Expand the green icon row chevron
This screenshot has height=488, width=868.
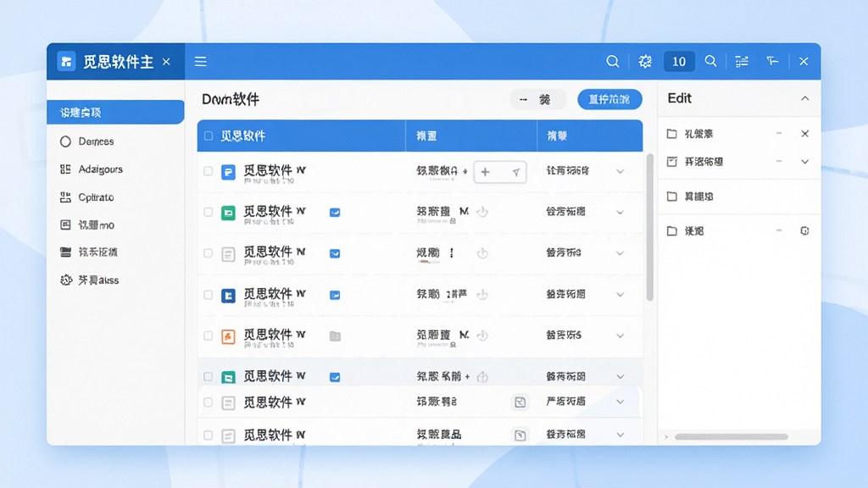coord(620,213)
